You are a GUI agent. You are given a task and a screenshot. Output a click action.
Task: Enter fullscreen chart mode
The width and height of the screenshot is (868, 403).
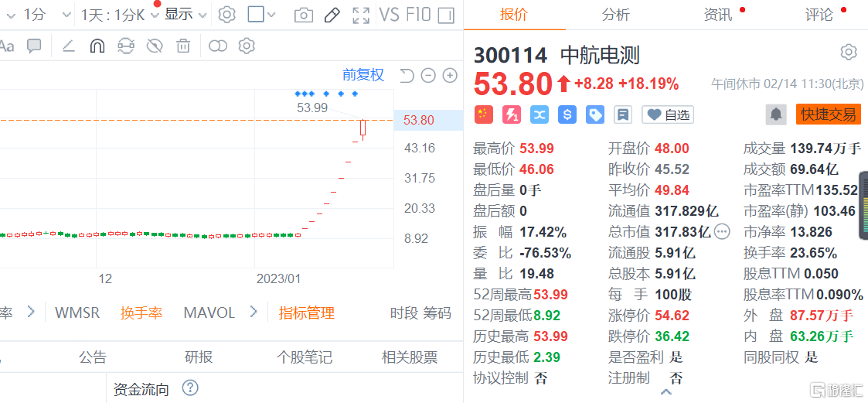click(x=361, y=15)
